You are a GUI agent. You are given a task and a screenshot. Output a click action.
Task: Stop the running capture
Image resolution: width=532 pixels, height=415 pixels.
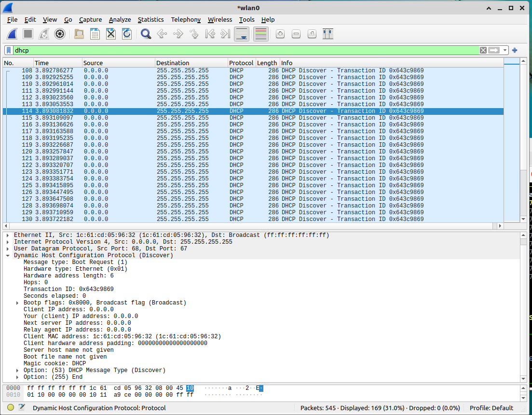(x=27, y=34)
